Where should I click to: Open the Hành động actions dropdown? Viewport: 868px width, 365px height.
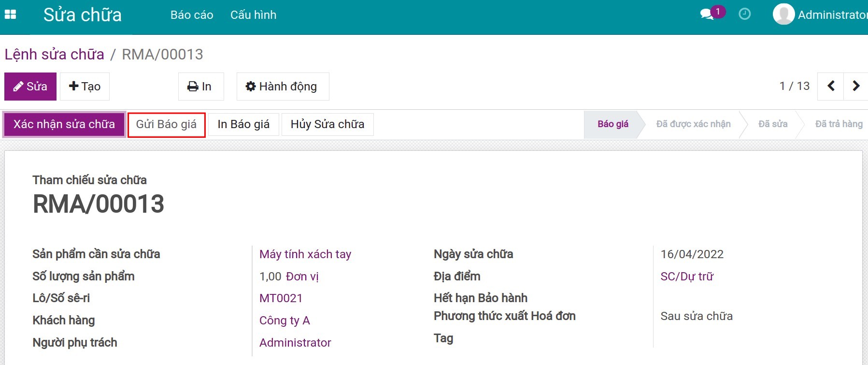coord(283,87)
